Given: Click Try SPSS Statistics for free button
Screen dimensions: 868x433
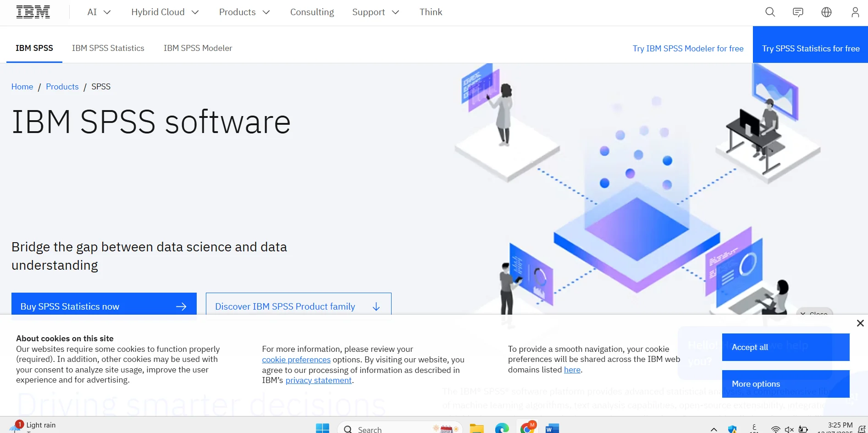Looking at the screenshot, I should click(x=810, y=44).
